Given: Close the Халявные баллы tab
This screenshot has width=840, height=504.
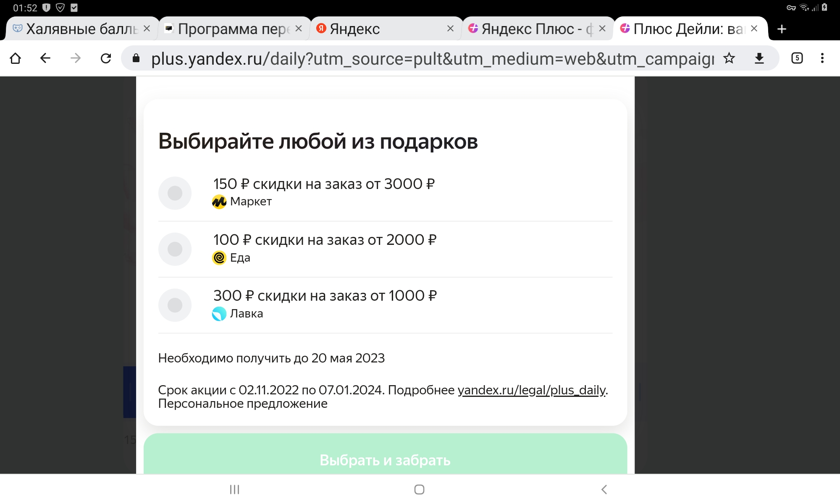Looking at the screenshot, I should (x=147, y=29).
